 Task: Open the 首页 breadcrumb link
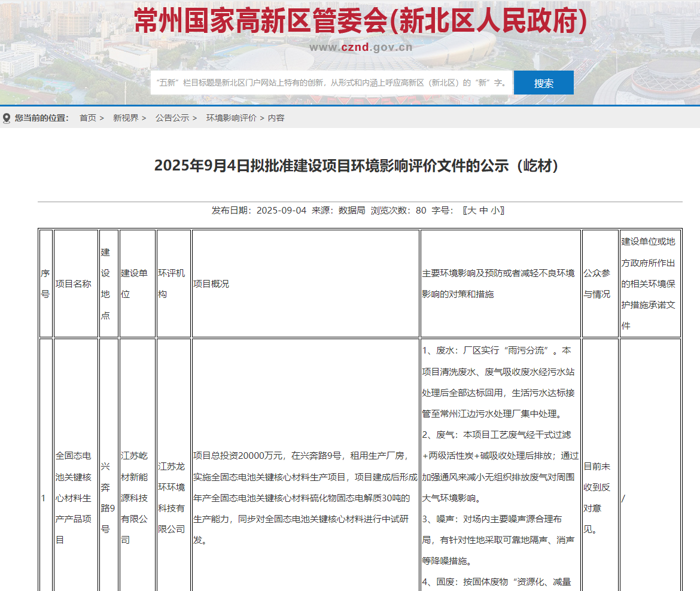[x=88, y=118]
